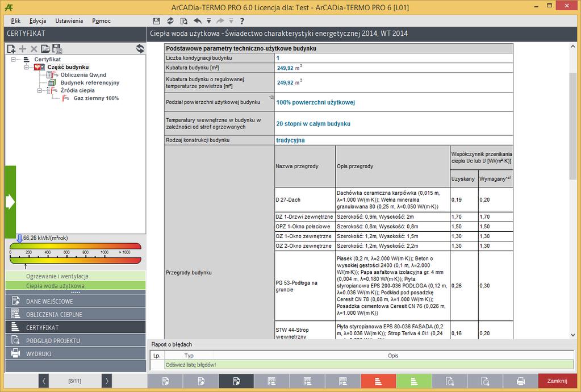The height and width of the screenshot is (392, 581).
Task: Click the vertical scrollbar thumb of the certificate view
Action: tap(573, 126)
